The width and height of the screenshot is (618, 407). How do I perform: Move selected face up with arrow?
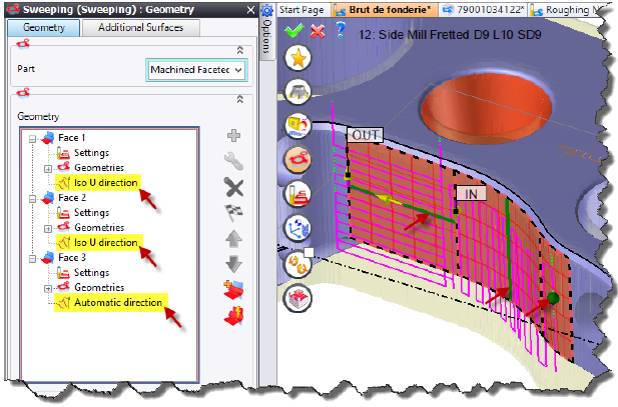pos(234,239)
